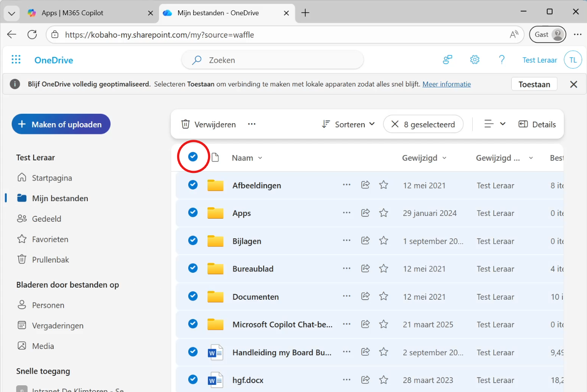587x392 pixels.
Task: Favorite the Apps folder with star icon
Action: pos(384,213)
